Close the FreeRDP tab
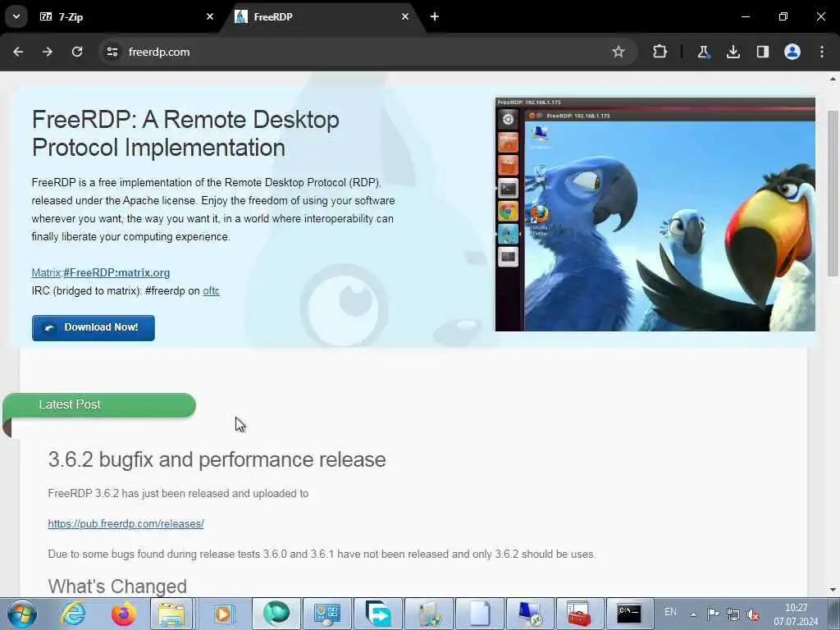Image resolution: width=840 pixels, height=630 pixels. click(405, 16)
